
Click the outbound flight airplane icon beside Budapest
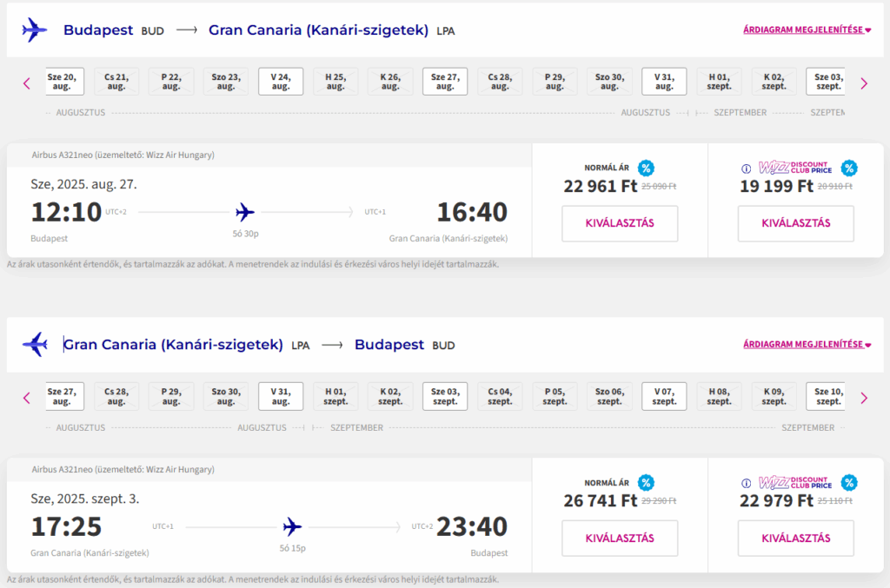(34, 30)
